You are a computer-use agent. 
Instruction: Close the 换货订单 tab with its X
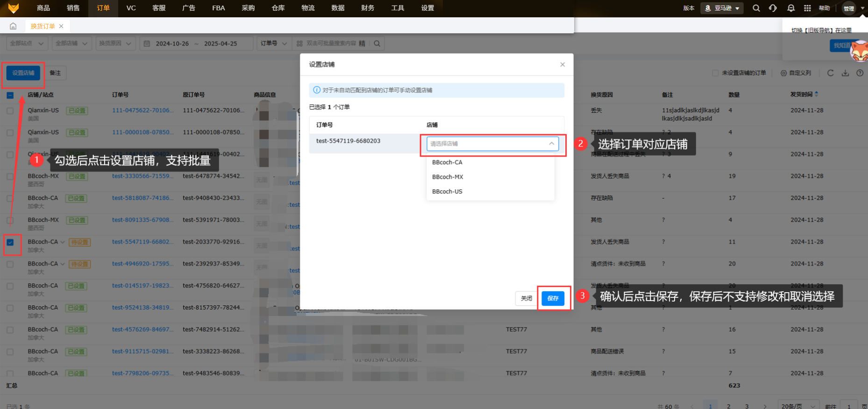[61, 26]
